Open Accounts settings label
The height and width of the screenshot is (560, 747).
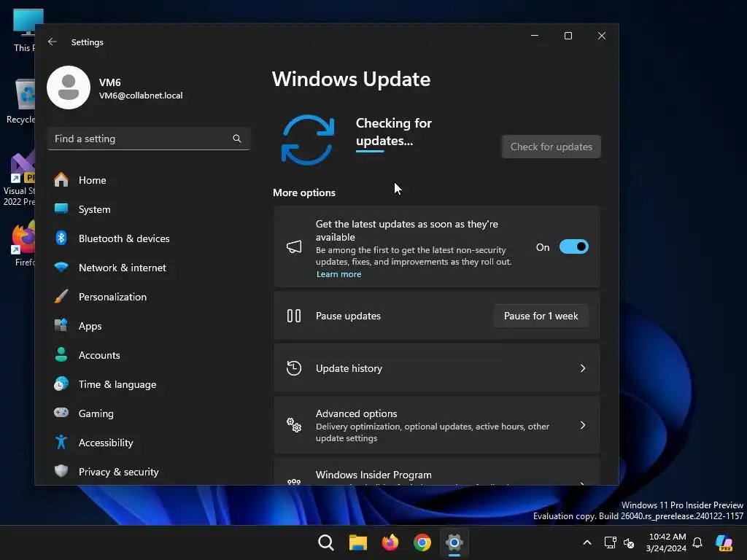coord(99,355)
